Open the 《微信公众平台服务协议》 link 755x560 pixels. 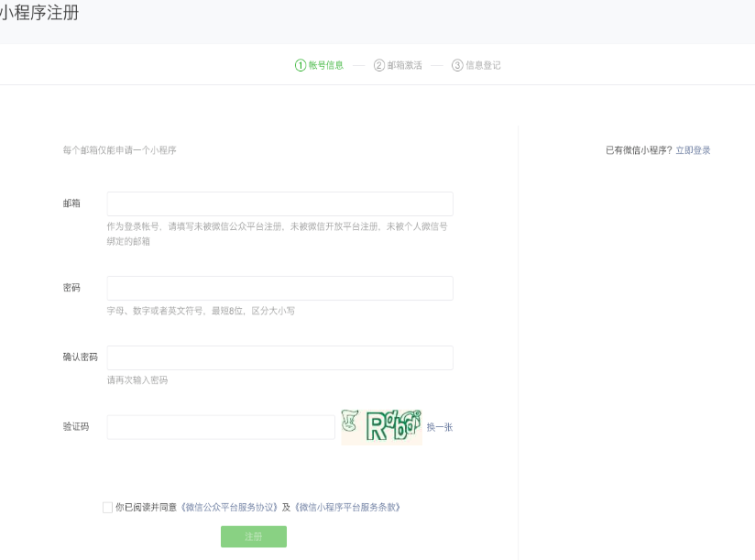[x=229, y=507]
